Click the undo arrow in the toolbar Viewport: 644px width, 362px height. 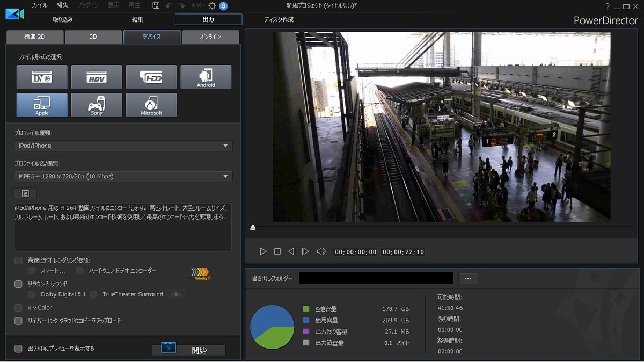(x=169, y=5)
